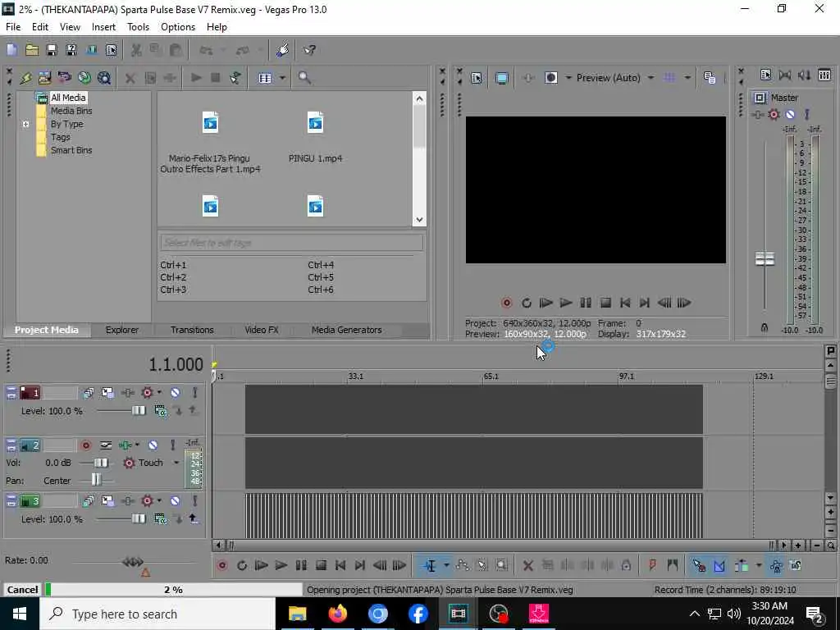The width and height of the screenshot is (840, 630).
Task: Click the New project icon
Action: 11,50
